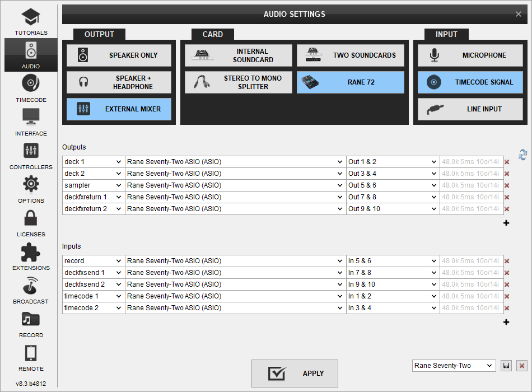Click the Apply button

coord(295,374)
